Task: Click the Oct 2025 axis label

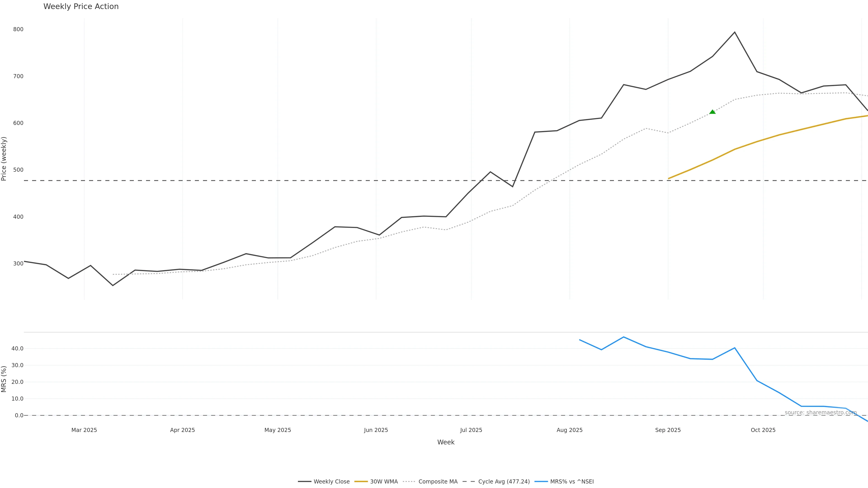Action: 763,430
